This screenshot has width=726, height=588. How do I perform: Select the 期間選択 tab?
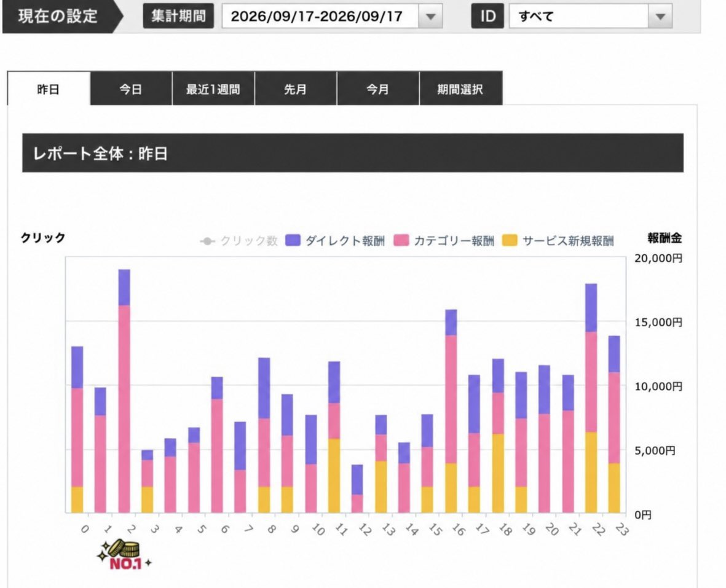tap(460, 89)
